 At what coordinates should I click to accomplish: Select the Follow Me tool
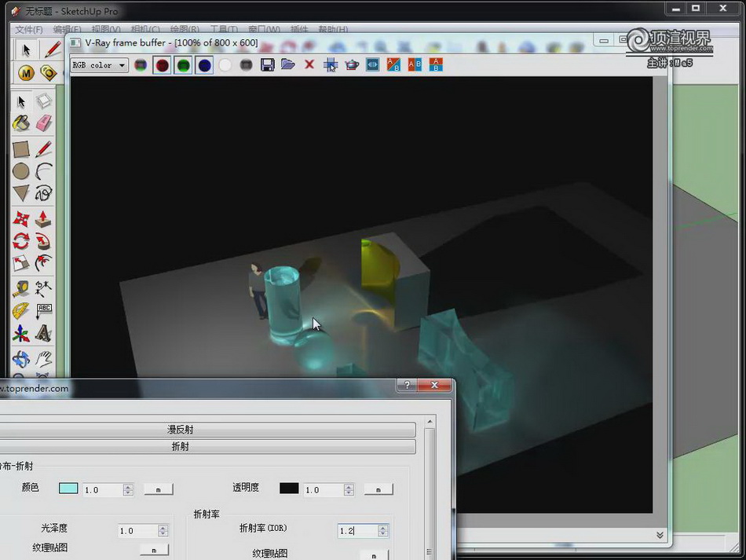[x=43, y=241]
